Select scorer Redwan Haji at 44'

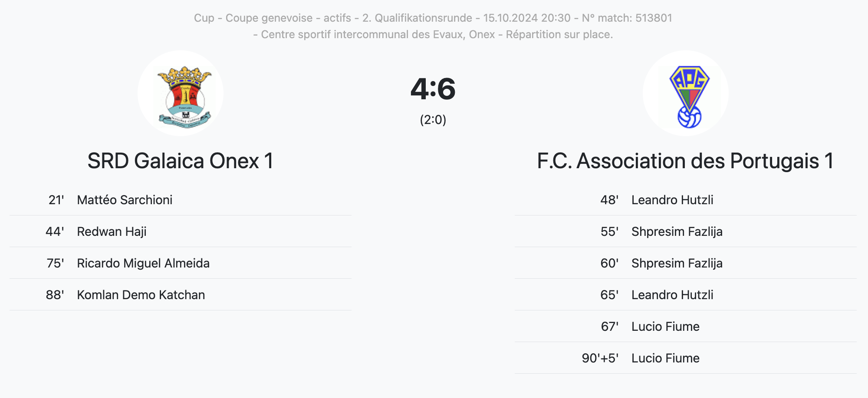point(112,232)
